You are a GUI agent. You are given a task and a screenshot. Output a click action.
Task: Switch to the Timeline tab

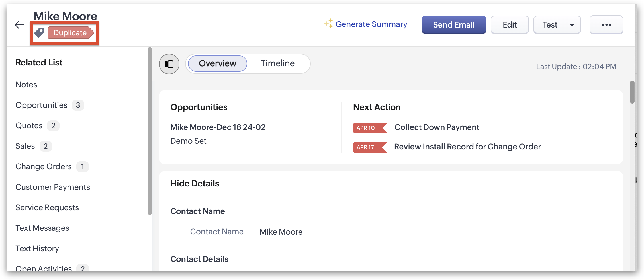[x=277, y=63]
